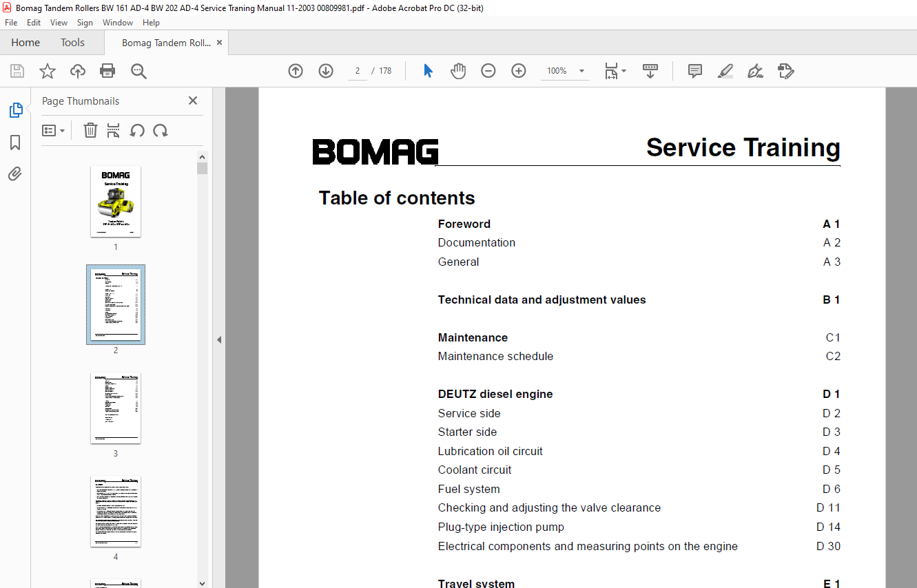The width and height of the screenshot is (917, 588).
Task: Open the Bookmarks panel
Action: pyautogui.click(x=15, y=143)
